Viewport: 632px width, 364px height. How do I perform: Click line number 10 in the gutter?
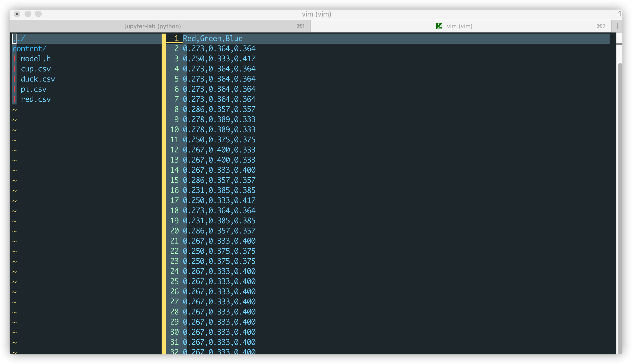[174, 130]
